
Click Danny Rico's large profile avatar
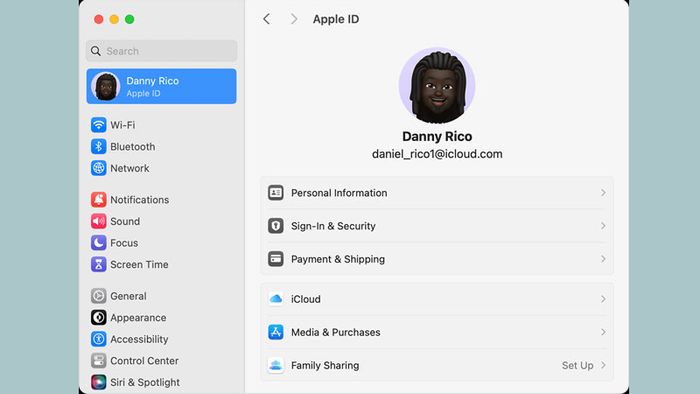point(437,86)
